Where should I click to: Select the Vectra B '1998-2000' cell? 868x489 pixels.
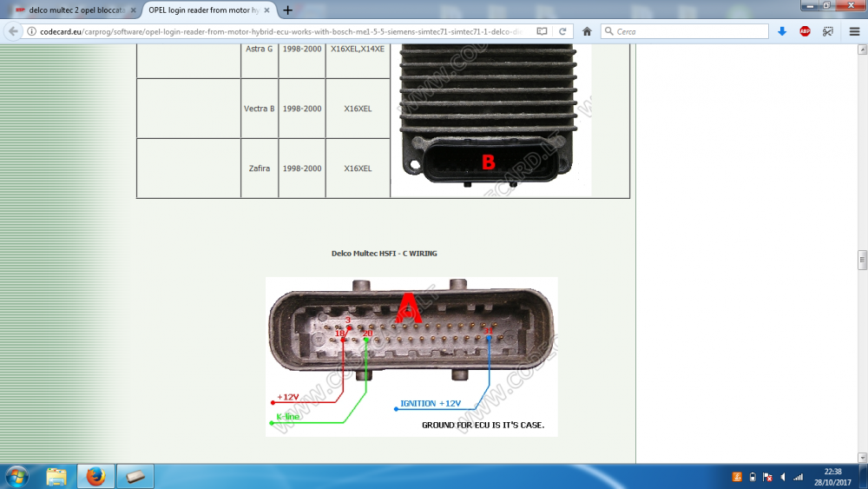[x=302, y=109]
